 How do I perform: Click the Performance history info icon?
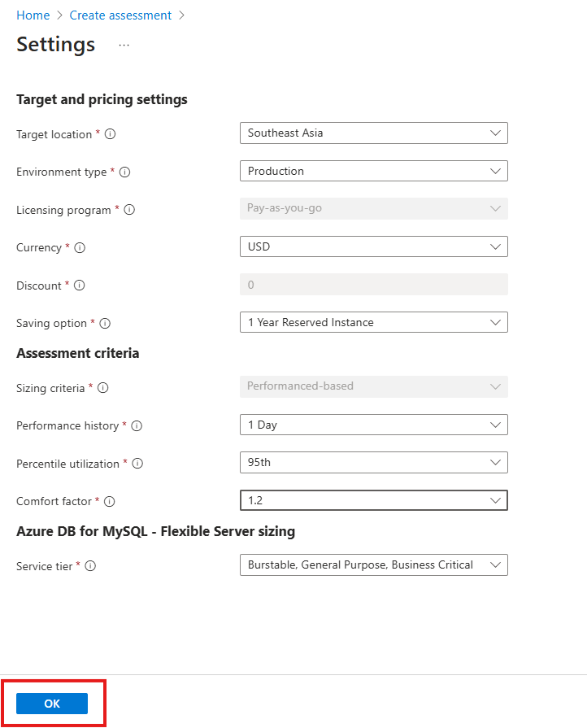136,425
